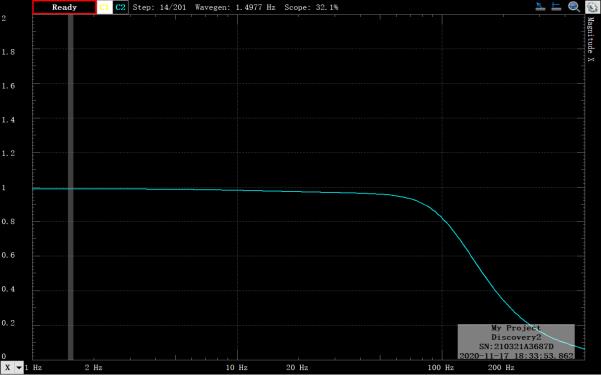Viewport: 601px width, 375px height.
Task: Open plot options gear icon
Action: coord(592,7)
